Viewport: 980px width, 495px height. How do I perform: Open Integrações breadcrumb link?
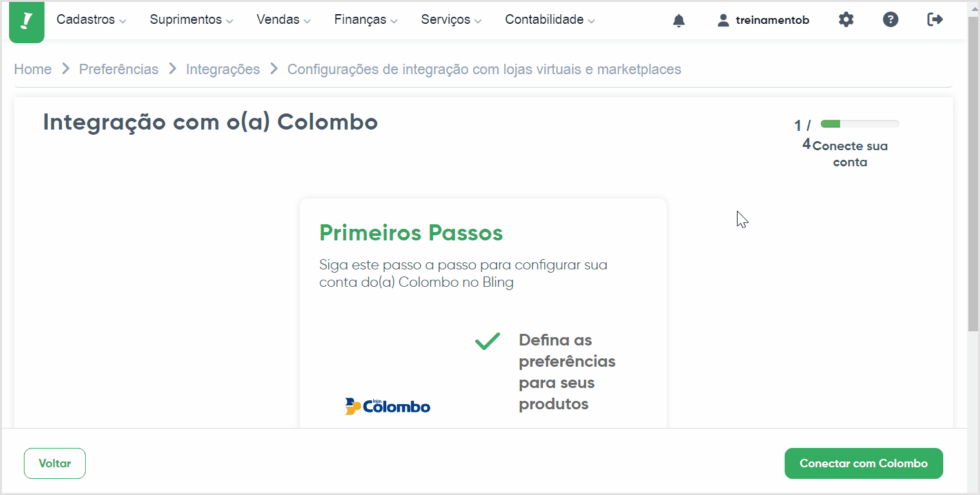point(223,70)
